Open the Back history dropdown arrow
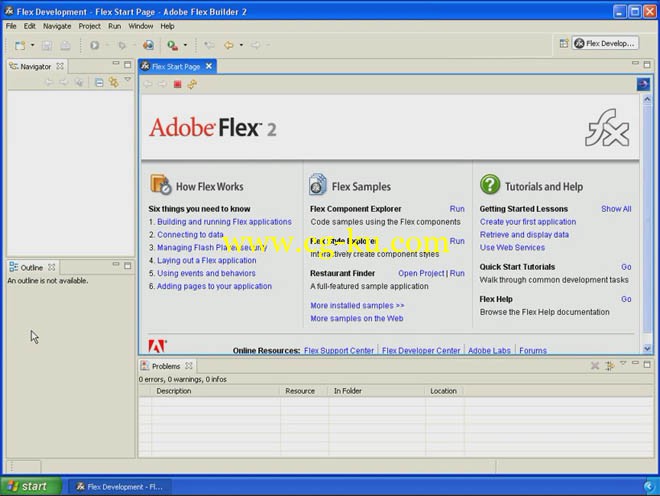This screenshot has height=496, width=660. (241, 45)
